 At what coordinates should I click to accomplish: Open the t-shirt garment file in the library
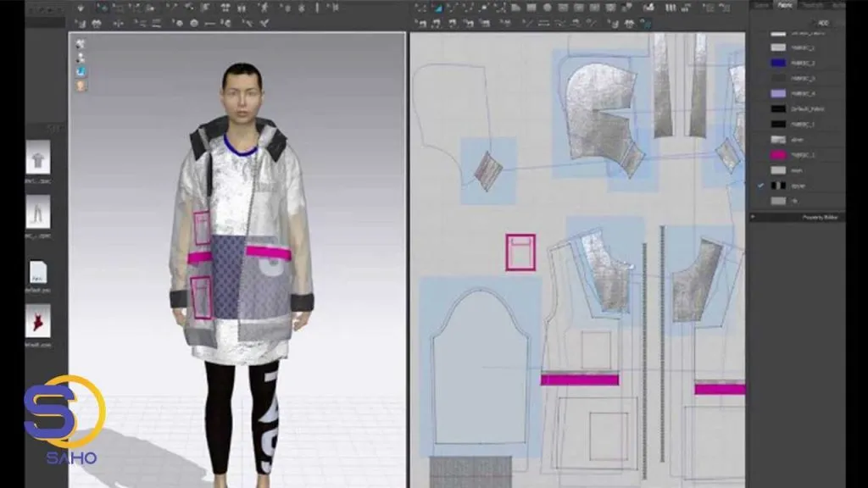point(37,156)
